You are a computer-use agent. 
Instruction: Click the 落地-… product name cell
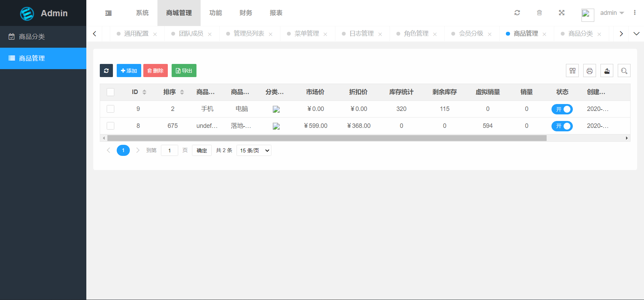coord(241,126)
